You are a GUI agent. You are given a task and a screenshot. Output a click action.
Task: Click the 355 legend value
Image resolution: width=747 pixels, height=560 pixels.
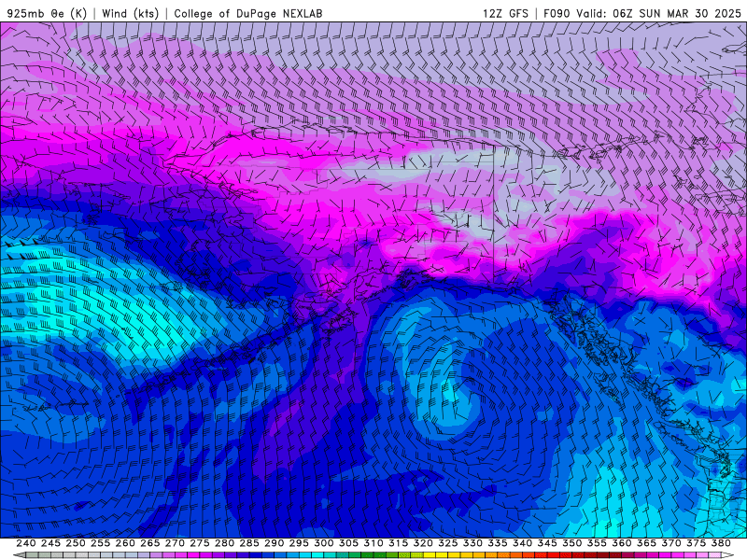click(x=597, y=543)
